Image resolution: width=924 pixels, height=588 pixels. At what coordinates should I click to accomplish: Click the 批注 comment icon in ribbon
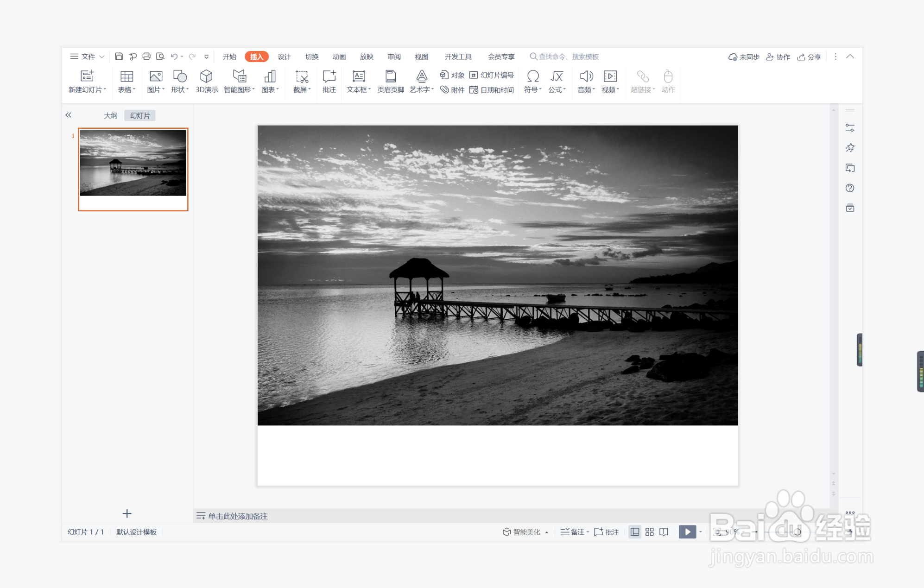click(x=329, y=76)
